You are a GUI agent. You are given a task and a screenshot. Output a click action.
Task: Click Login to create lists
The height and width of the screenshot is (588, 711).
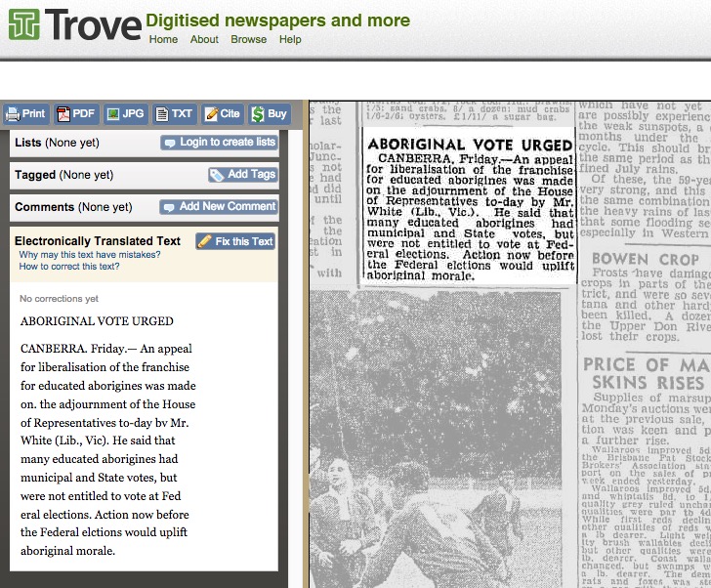(219, 143)
